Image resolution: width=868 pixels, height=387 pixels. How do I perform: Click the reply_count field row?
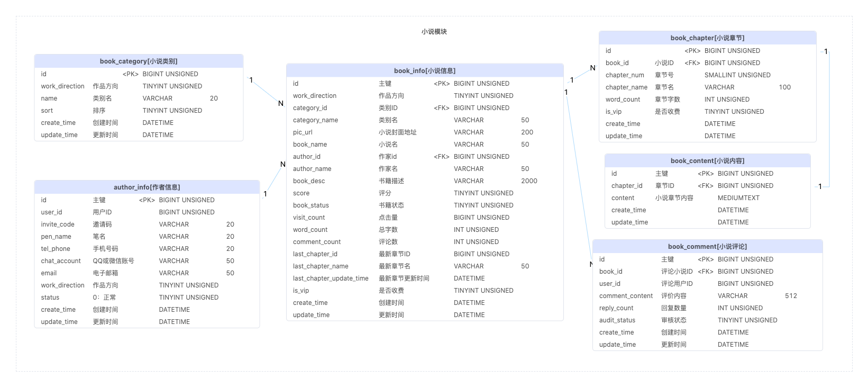(x=708, y=308)
